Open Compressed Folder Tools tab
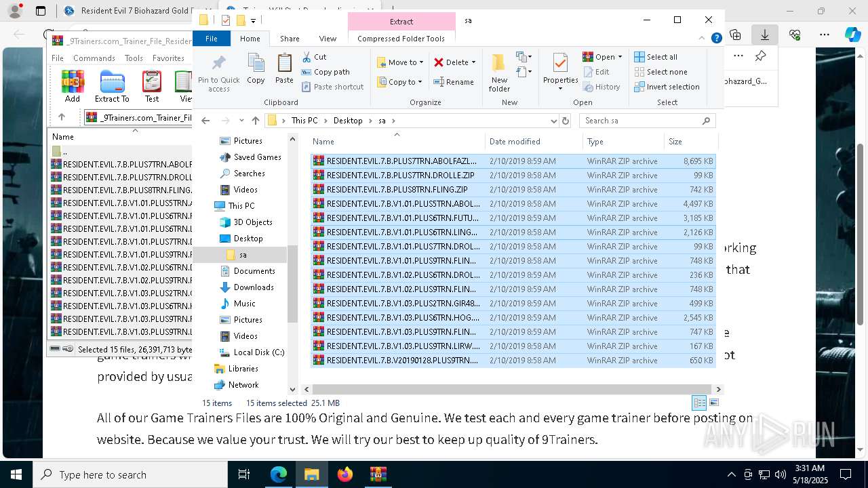 click(x=401, y=39)
